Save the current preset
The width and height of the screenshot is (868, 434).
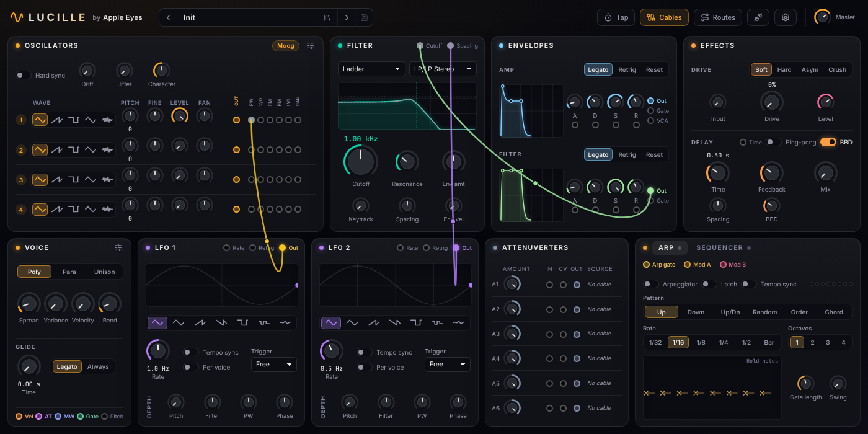(364, 17)
